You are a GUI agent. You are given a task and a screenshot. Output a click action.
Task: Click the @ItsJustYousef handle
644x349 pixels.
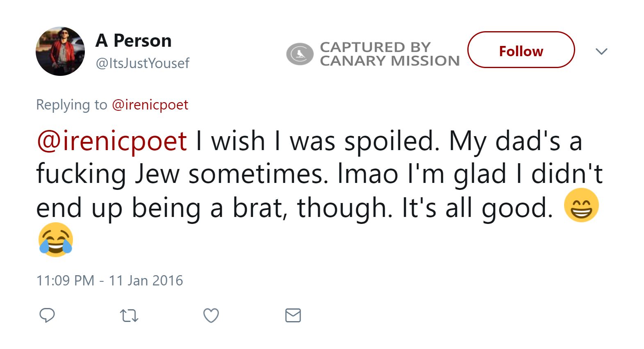(x=143, y=63)
